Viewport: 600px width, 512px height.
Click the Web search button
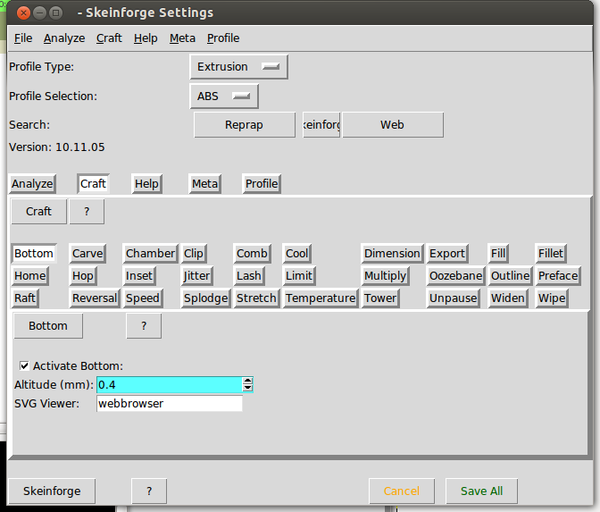[392, 125]
